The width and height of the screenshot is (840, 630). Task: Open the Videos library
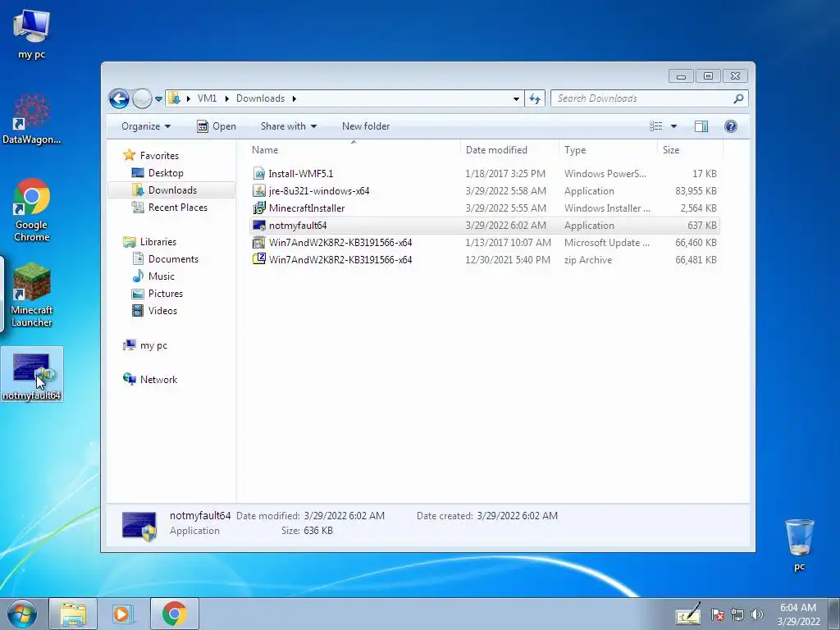click(162, 311)
